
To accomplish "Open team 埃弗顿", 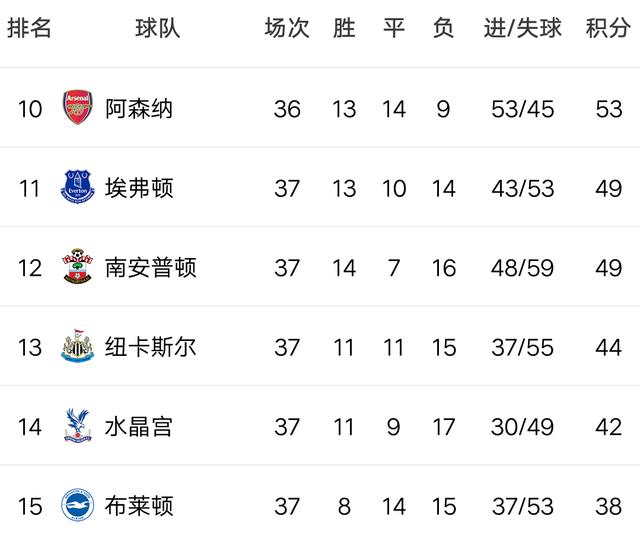I will click(139, 188).
